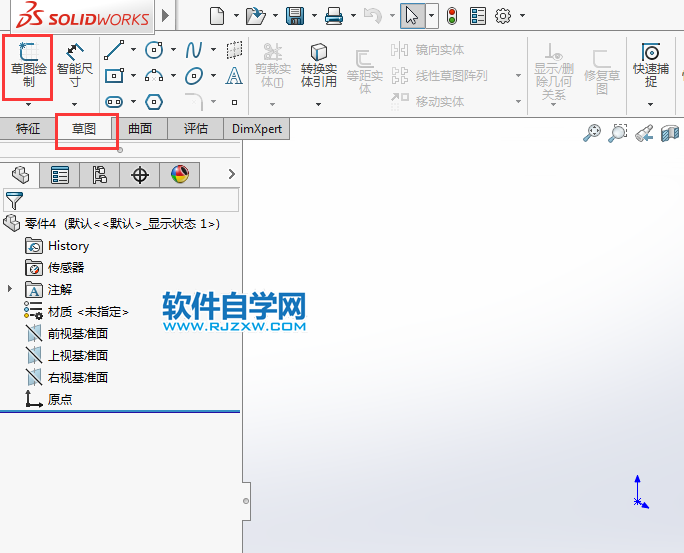Switch to the 评估 tab
684x553 pixels.
[x=196, y=129]
